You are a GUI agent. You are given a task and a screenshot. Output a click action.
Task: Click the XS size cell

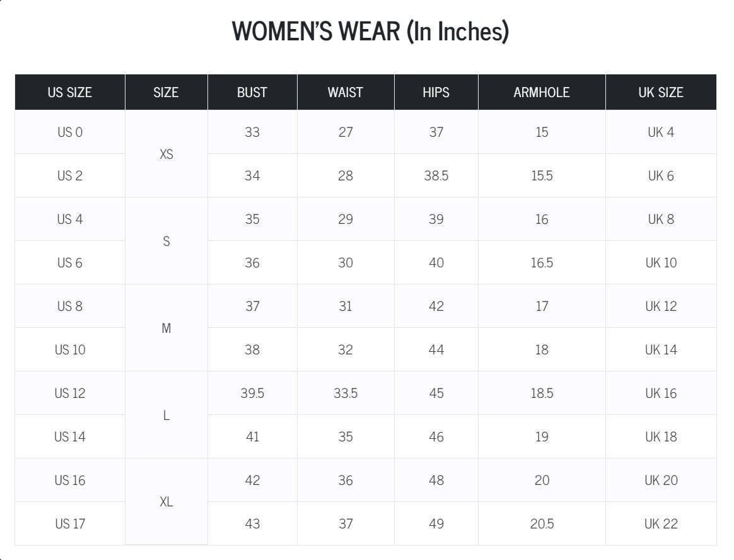[166, 154]
